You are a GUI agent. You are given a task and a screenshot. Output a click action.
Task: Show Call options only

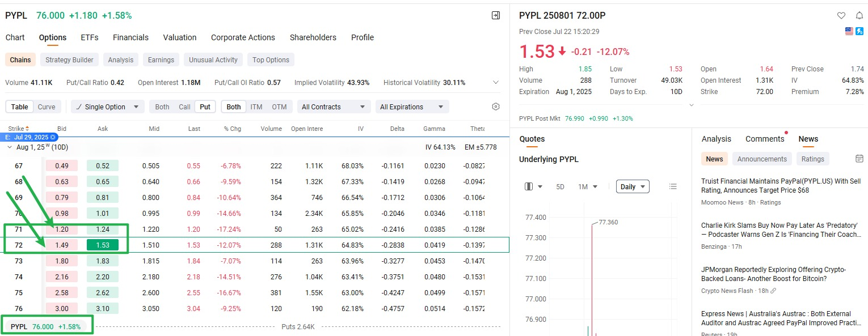click(x=184, y=107)
